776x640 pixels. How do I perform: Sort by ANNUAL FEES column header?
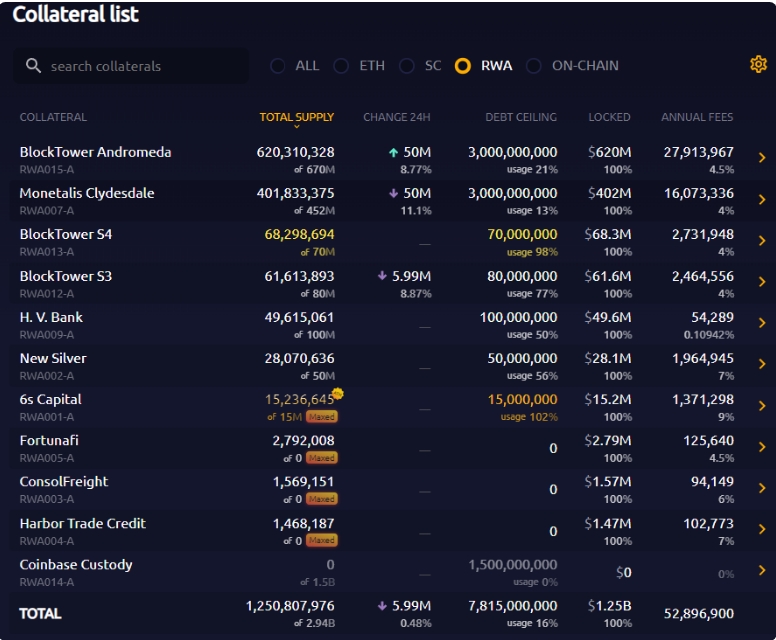(x=697, y=117)
